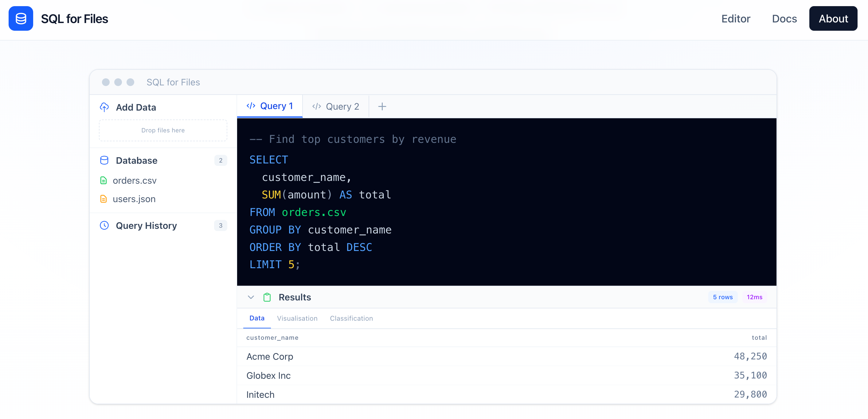Click the About button
The width and height of the screenshot is (868, 419).
833,18
